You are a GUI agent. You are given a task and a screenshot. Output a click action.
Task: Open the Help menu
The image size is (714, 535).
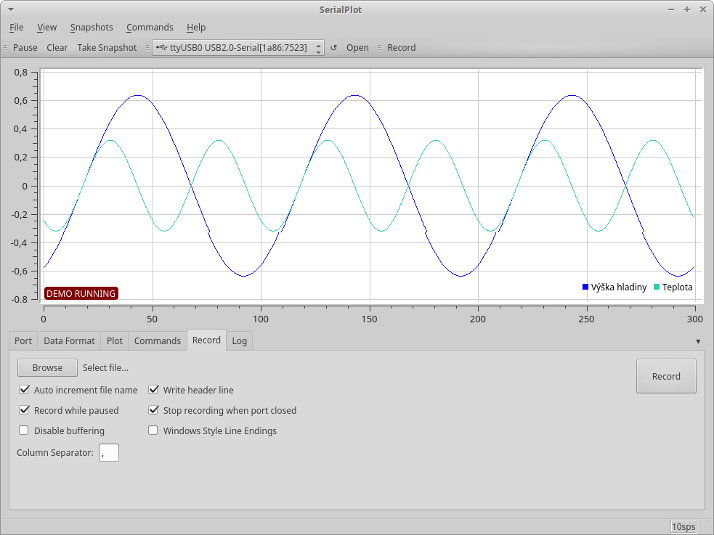pyautogui.click(x=196, y=27)
